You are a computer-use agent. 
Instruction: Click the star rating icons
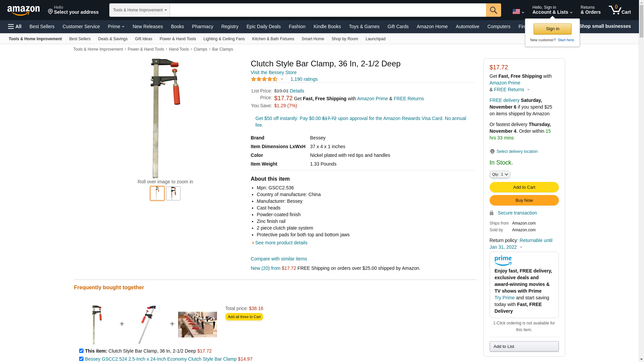264,79
